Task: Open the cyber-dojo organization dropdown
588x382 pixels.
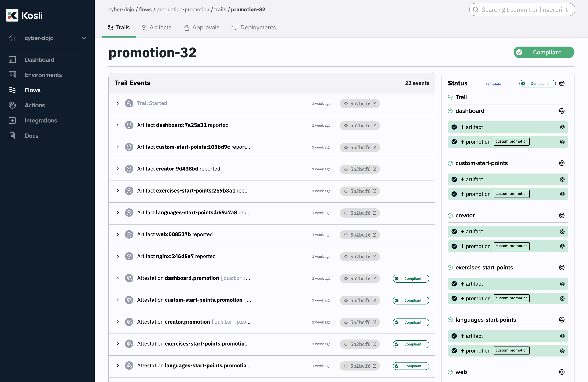Action: point(84,38)
